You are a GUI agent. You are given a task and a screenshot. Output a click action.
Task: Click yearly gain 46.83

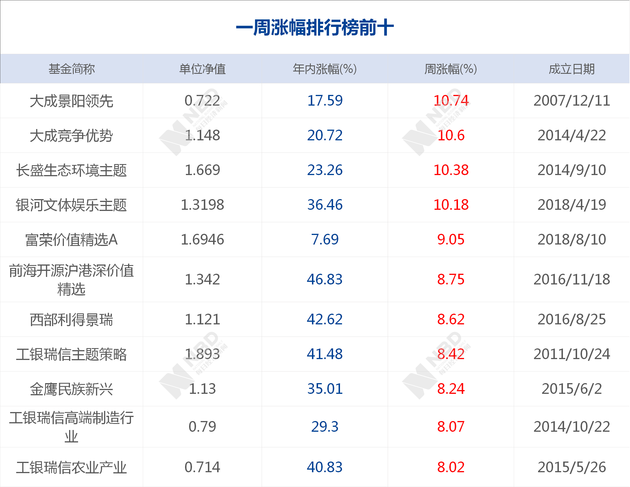(325, 279)
